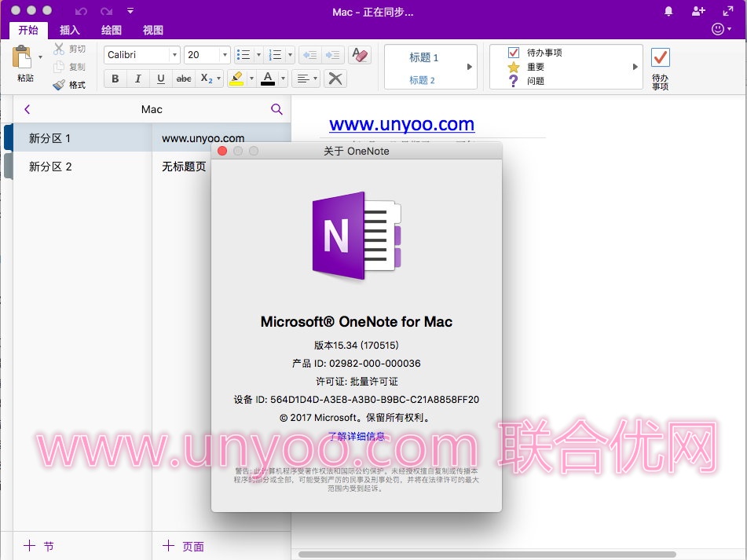The width and height of the screenshot is (747, 560).
Task: Enter full screen with arrows icon
Action: point(728,12)
